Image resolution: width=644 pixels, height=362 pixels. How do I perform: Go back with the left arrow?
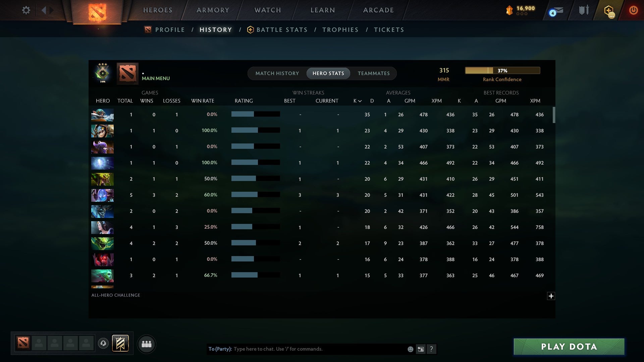click(x=44, y=10)
